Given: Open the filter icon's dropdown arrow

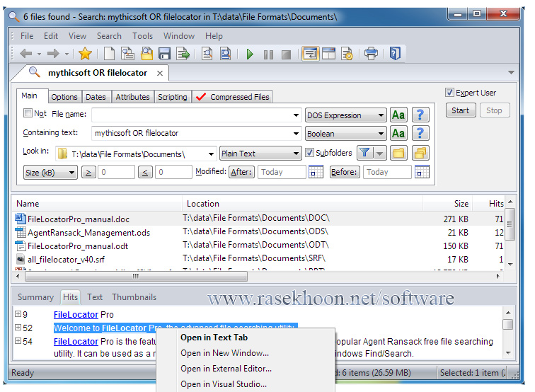Looking at the screenshot, I should tap(380, 153).
